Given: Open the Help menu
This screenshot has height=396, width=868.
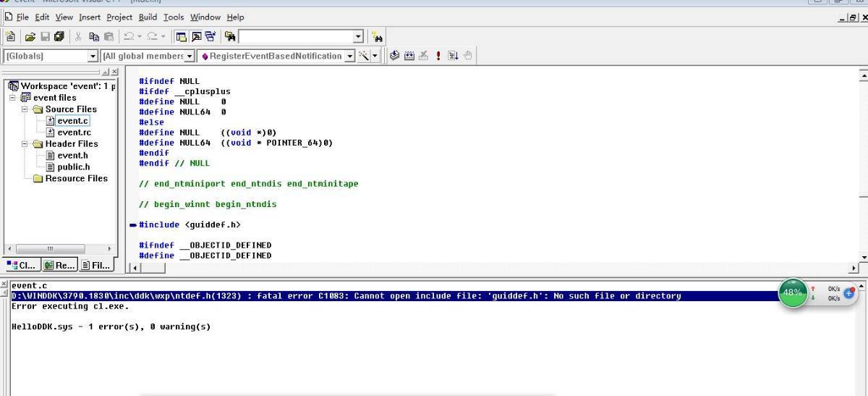Looking at the screenshot, I should (x=235, y=17).
